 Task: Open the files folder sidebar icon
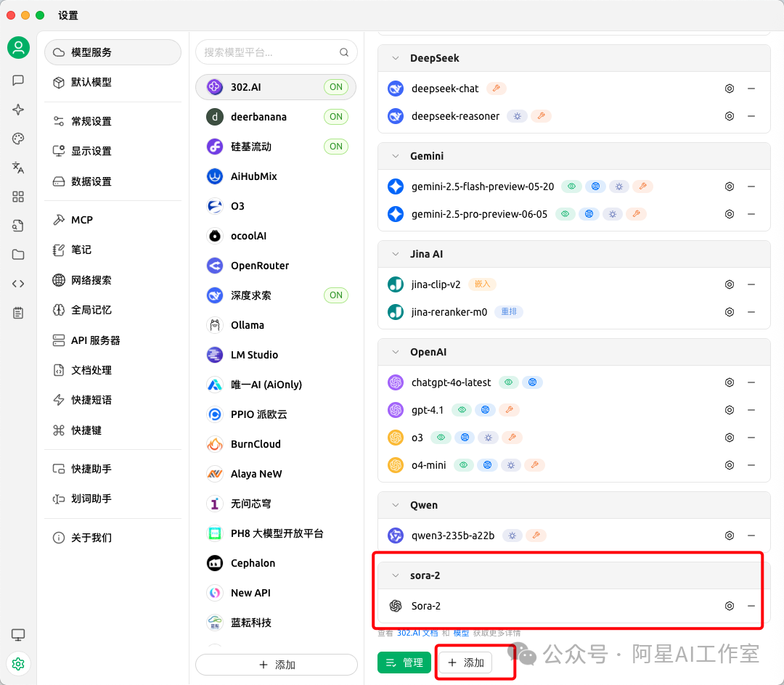tap(18, 254)
